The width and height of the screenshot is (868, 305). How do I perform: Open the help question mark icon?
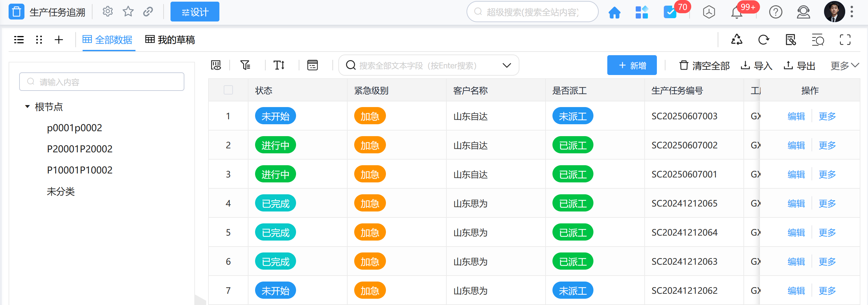775,13
